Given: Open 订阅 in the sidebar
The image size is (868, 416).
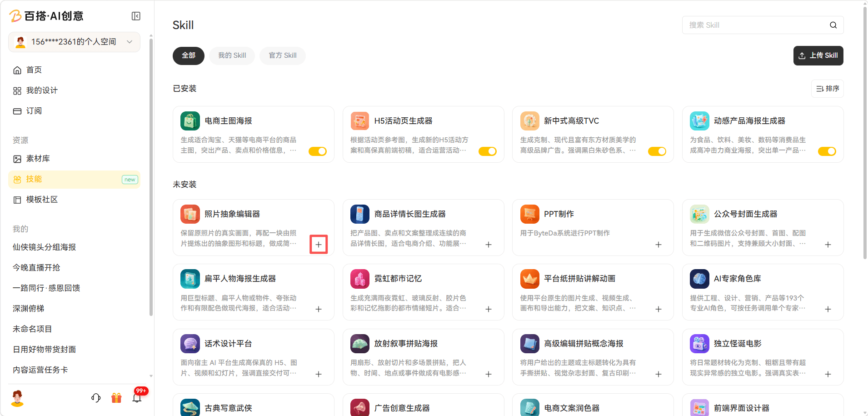Looking at the screenshot, I should click(74, 111).
